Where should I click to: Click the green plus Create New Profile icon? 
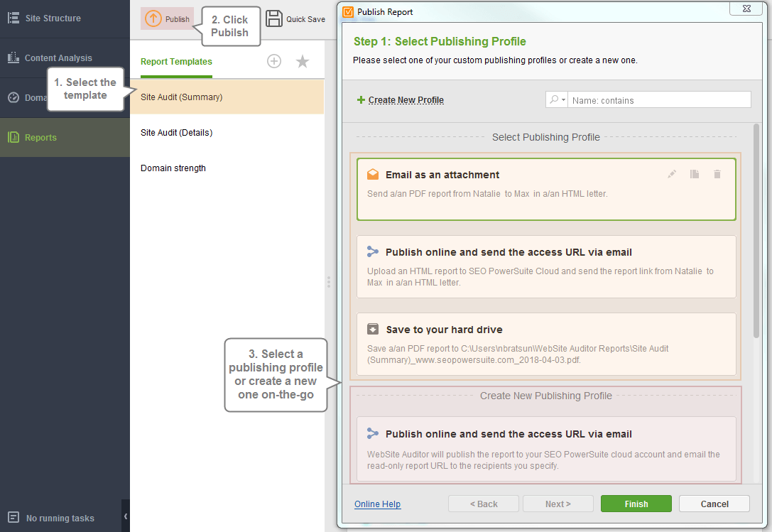(x=361, y=100)
